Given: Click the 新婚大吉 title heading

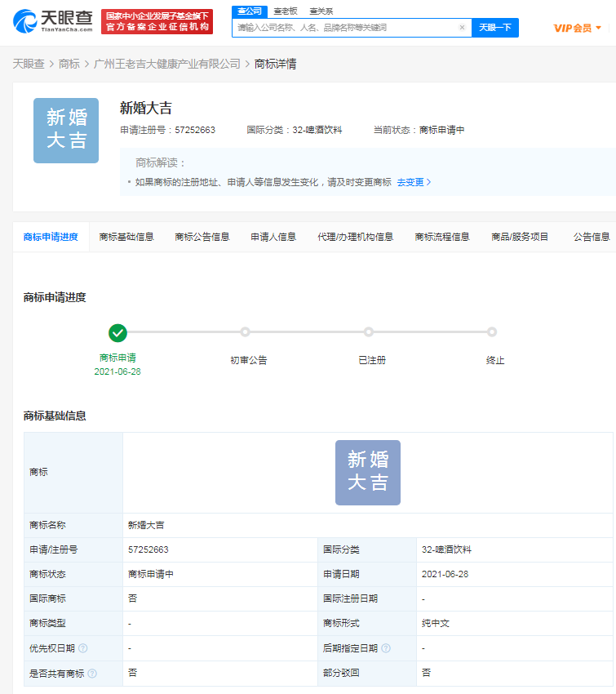Looking at the screenshot, I should [x=146, y=108].
